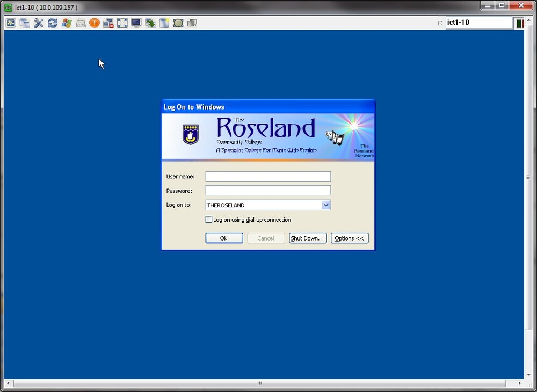Image resolution: width=537 pixels, height=392 pixels.
Task: Click the monitor screen toolbar icon
Action: point(136,23)
